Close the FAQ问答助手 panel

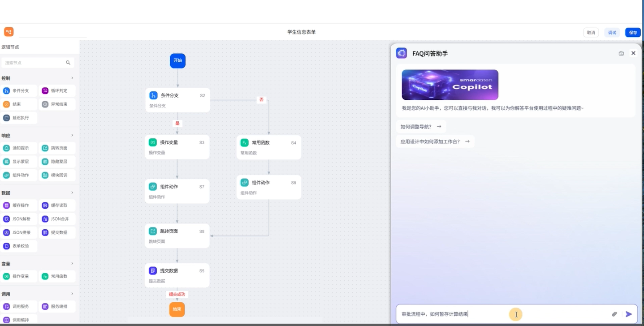click(x=633, y=53)
